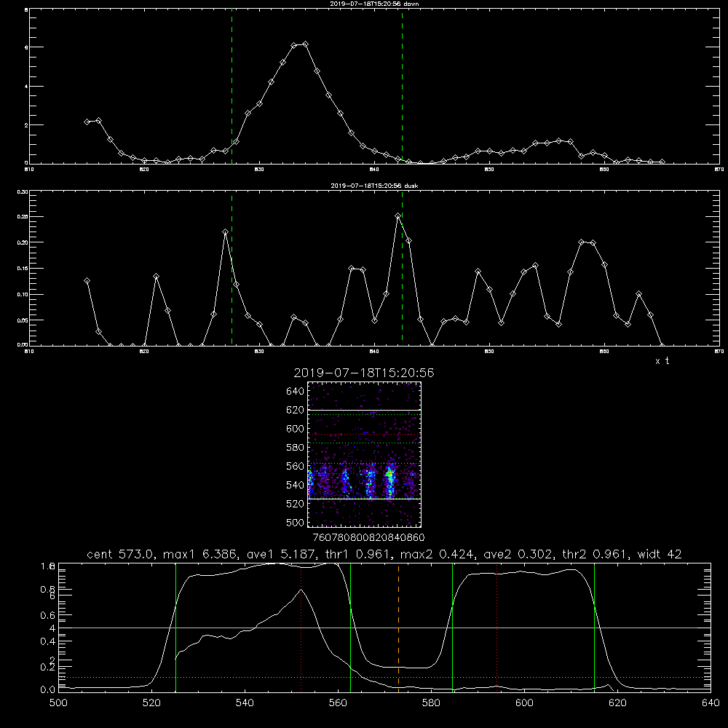The width and height of the screenshot is (728, 728).
Task: Select the 'max2 0.424' value in stats line
Action: click(435, 554)
